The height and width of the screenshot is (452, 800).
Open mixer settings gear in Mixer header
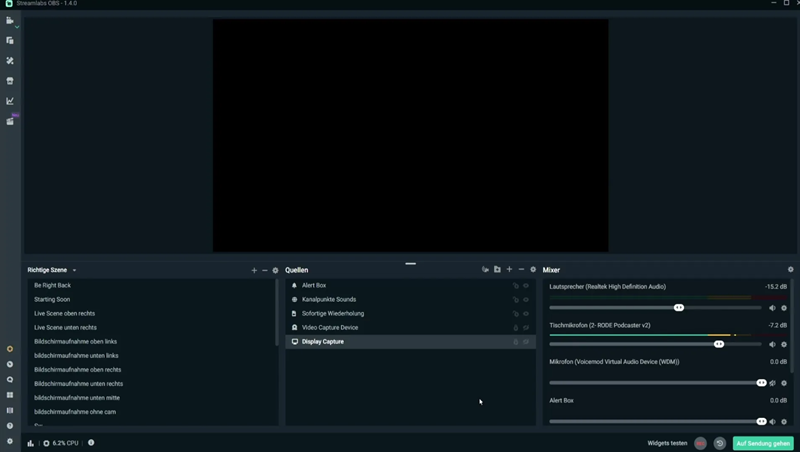click(790, 270)
